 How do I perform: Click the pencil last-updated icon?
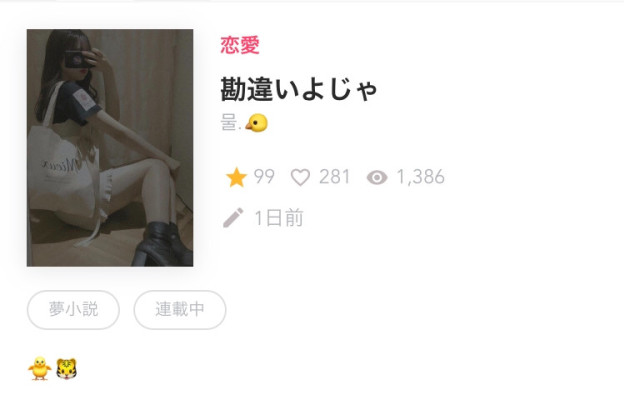pos(233,218)
